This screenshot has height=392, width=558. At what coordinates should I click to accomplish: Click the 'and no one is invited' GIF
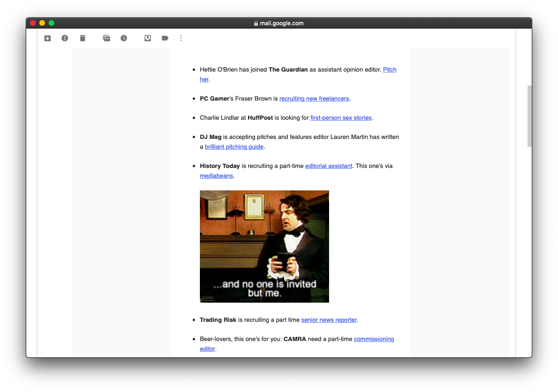point(264,247)
